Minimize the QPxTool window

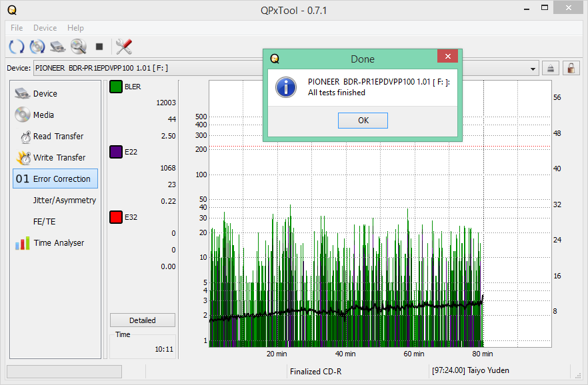click(x=527, y=8)
